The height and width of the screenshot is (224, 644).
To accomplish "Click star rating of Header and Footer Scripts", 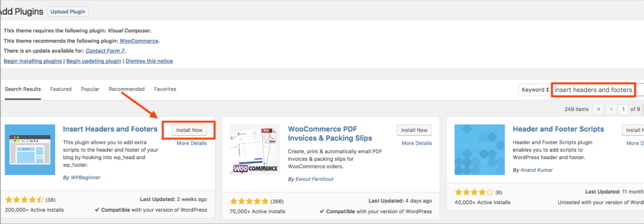I will (474, 193).
